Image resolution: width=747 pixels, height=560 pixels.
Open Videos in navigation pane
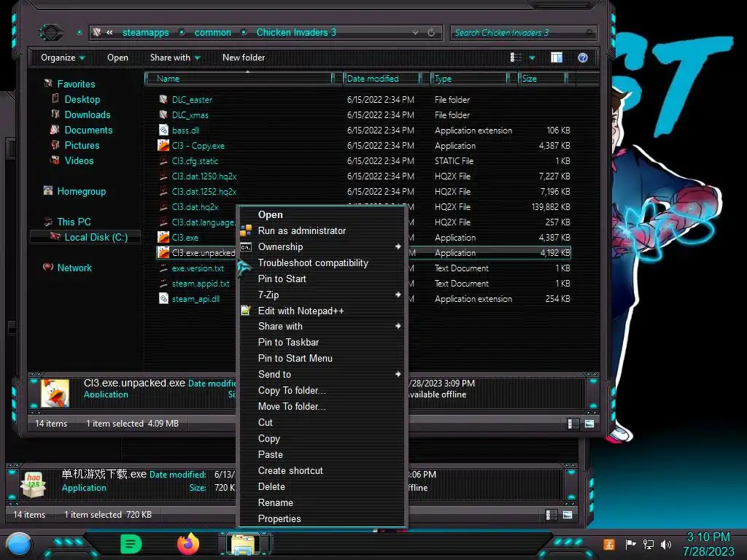(x=79, y=160)
